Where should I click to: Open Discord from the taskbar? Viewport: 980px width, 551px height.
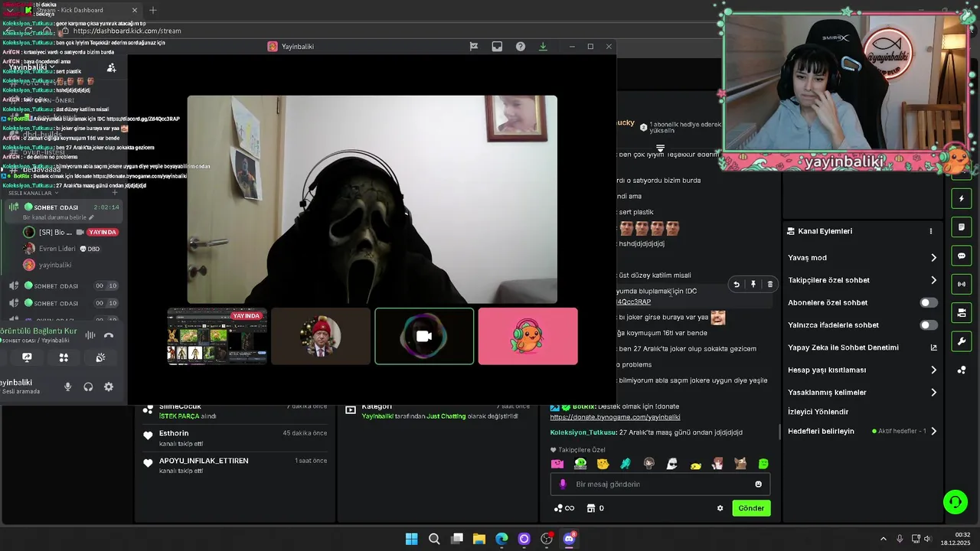569,539
